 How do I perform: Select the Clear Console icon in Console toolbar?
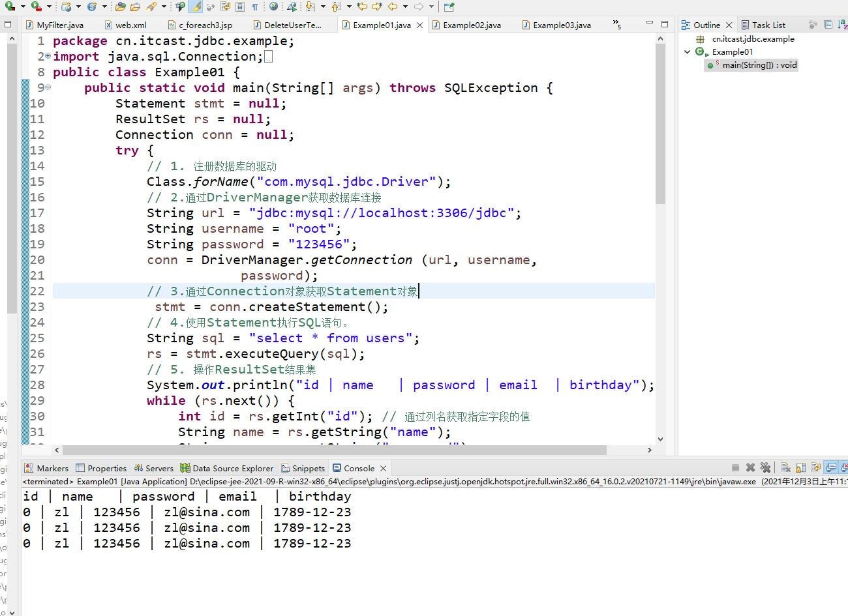tap(785, 467)
